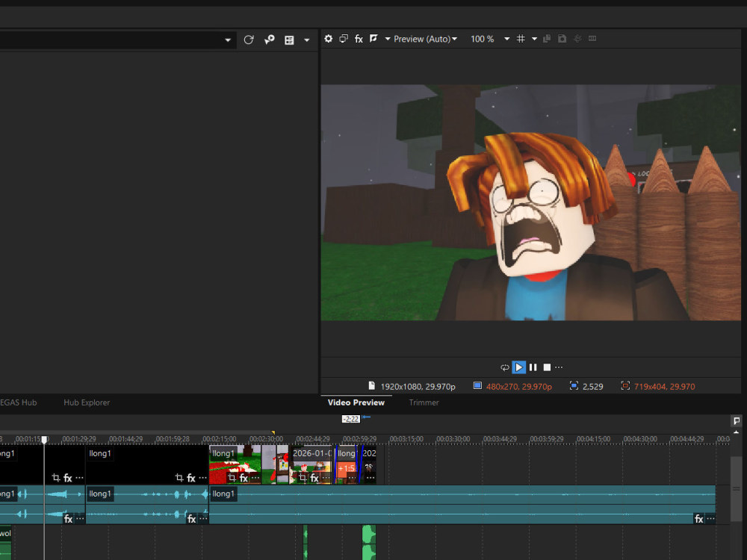Open Pan/Crop on second black llong1 clip
The height and width of the screenshot is (560, 747).
[179, 478]
